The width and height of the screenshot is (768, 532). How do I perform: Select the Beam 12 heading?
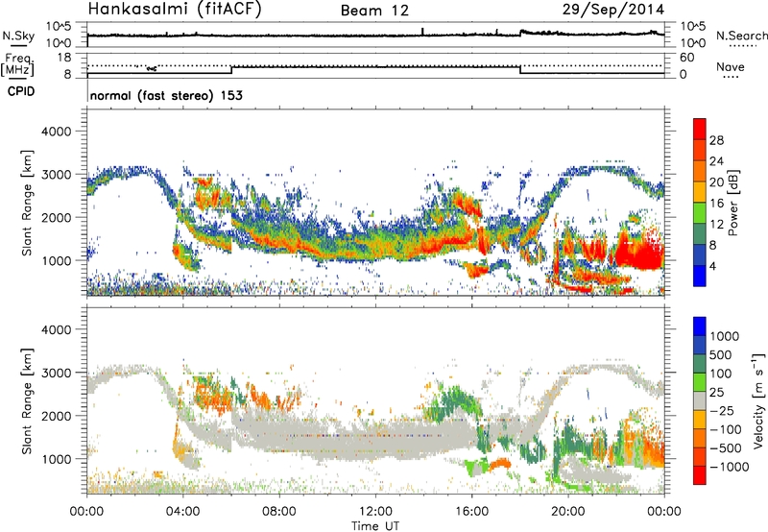(374, 11)
